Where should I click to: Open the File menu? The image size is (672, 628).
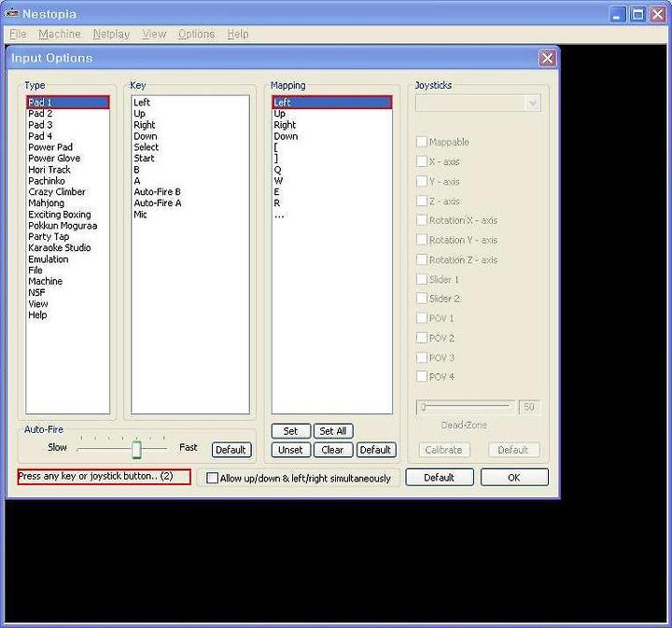[18, 34]
